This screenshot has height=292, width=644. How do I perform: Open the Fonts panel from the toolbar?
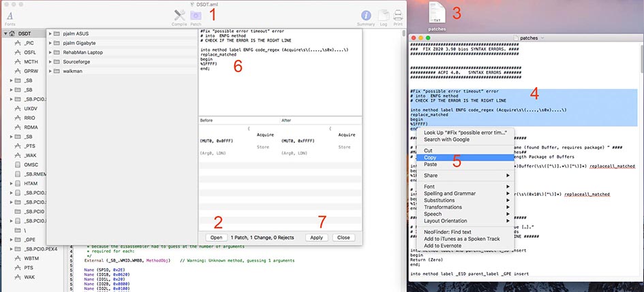pos(10,18)
